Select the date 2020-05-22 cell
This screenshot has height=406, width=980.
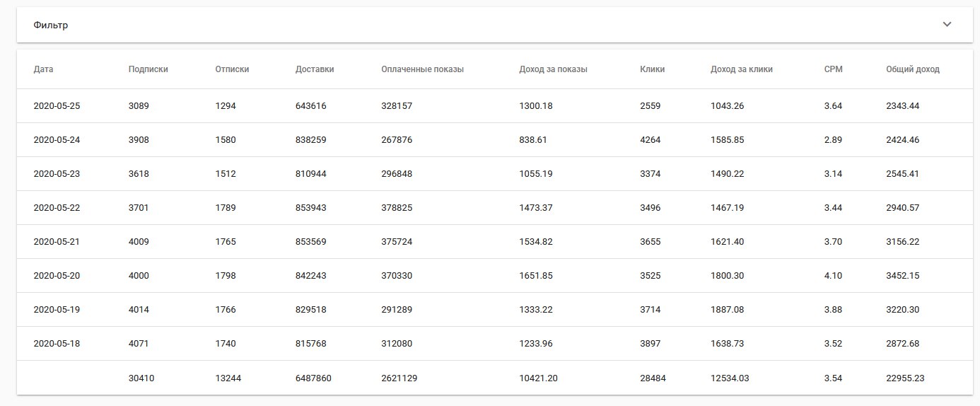click(57, 208)
